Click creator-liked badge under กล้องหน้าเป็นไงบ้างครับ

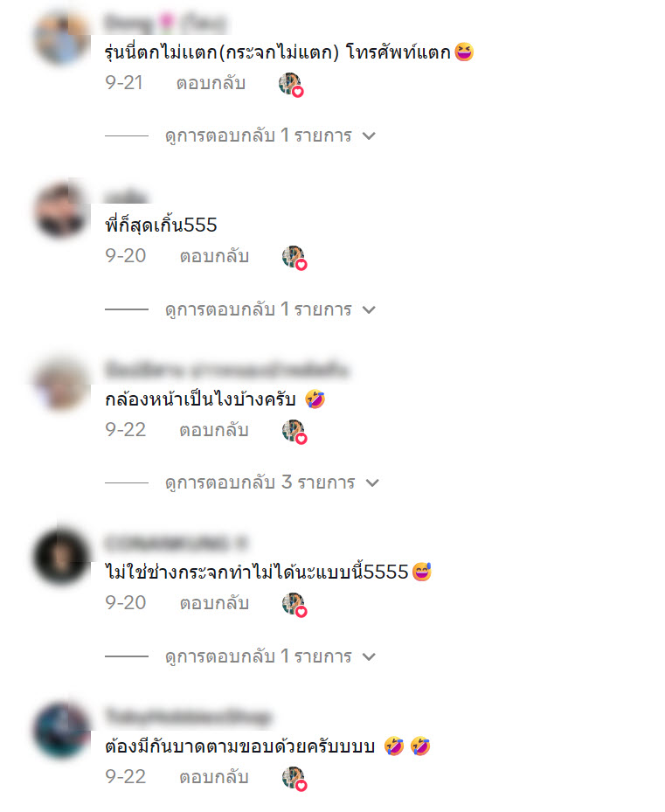click(x=294, y=432)
